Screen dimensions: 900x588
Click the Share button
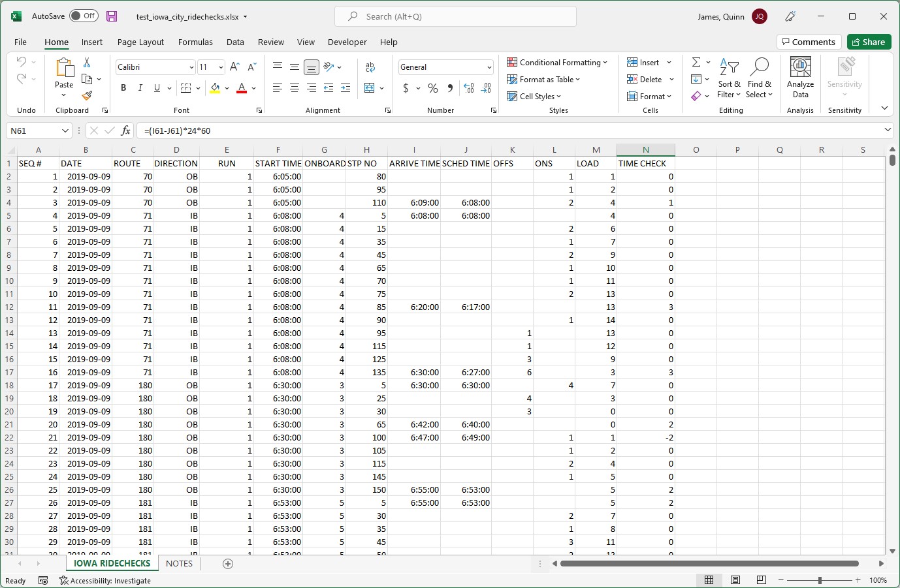pyautogui.click(x=869, y=41)
